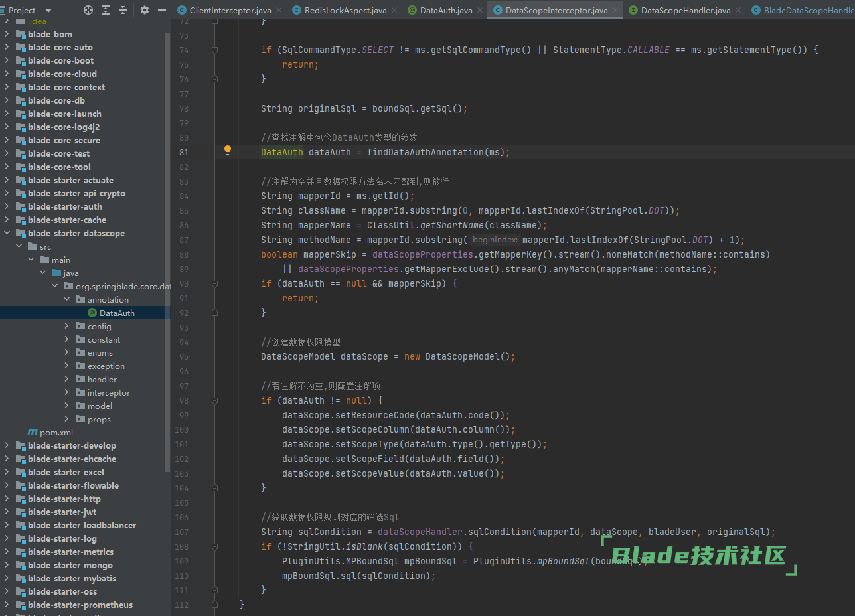This screenshot has height=616, width=855.
Task: Click module folder icon of blade-starter-oss
Action: point(21,591)
